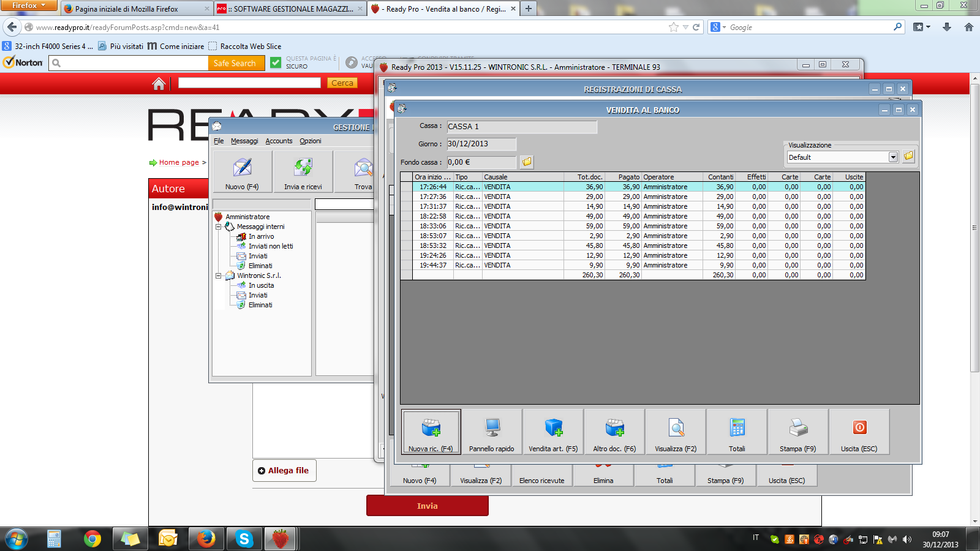Open Totali calculator in Vendita al banco

737,432
